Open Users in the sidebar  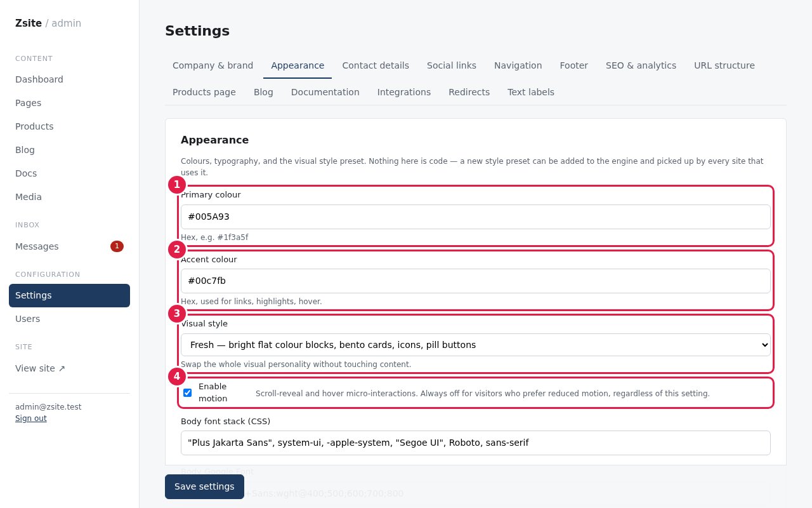point(69,319)
